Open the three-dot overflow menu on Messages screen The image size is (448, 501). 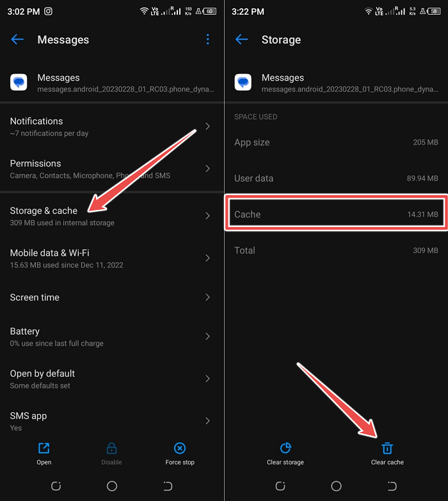(x=208, y=39)
